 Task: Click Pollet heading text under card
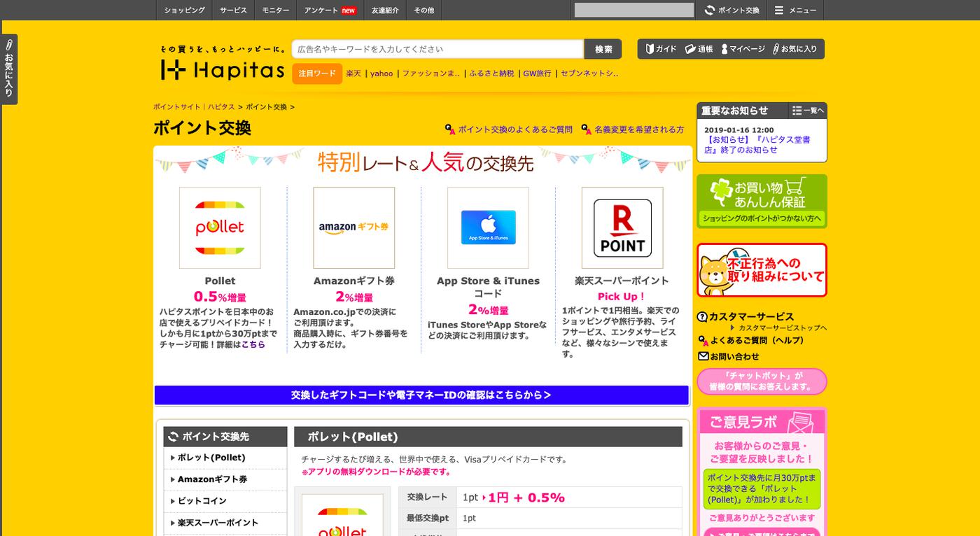coord(220,281)
